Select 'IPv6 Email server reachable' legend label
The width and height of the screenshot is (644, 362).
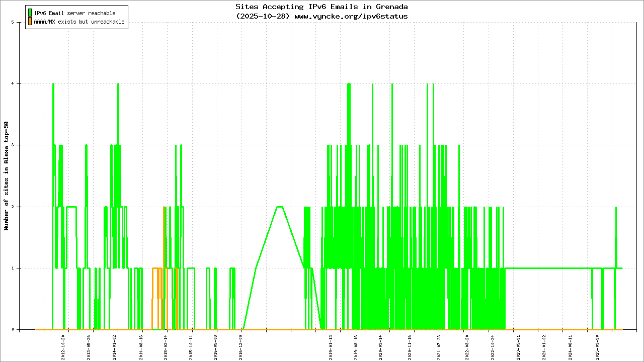pyautogui.click(x=74, y=13)
